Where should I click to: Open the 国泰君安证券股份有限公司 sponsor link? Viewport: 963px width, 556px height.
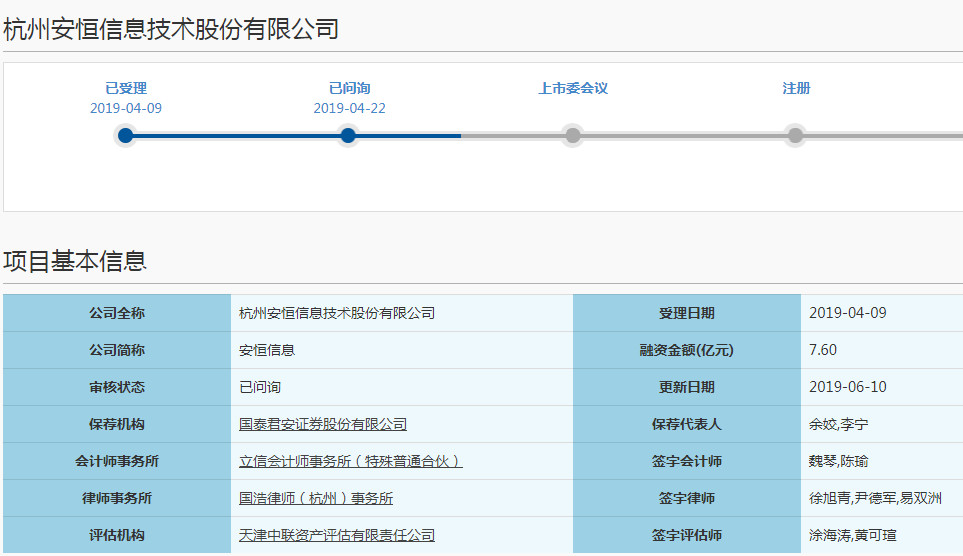pos(322,424)
